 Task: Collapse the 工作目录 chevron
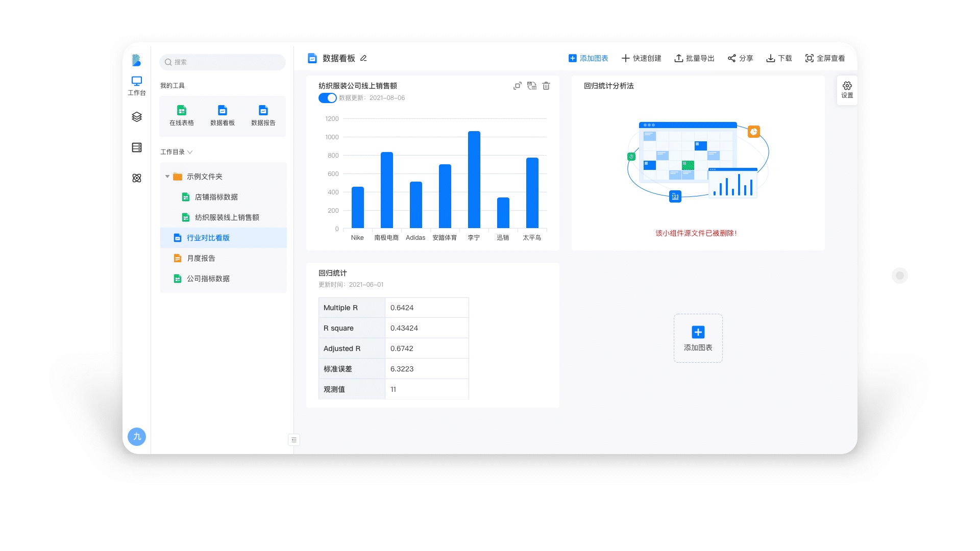[x=190, y=152]
